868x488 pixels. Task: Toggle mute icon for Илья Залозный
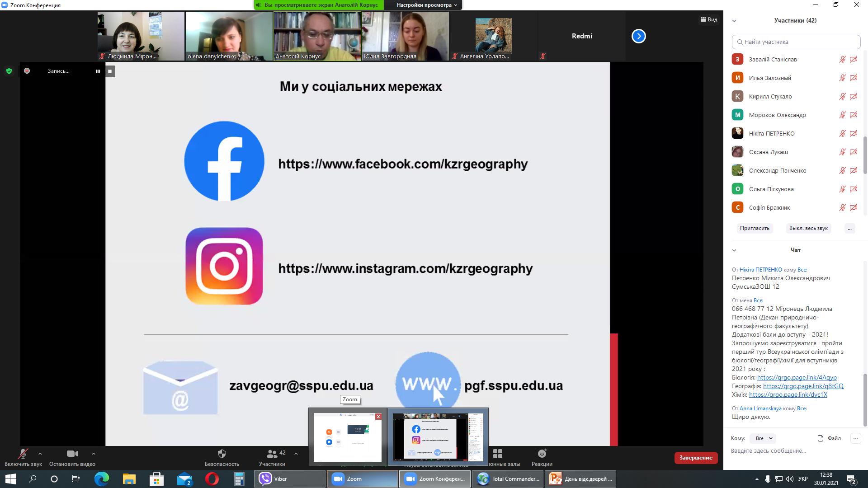842,78
